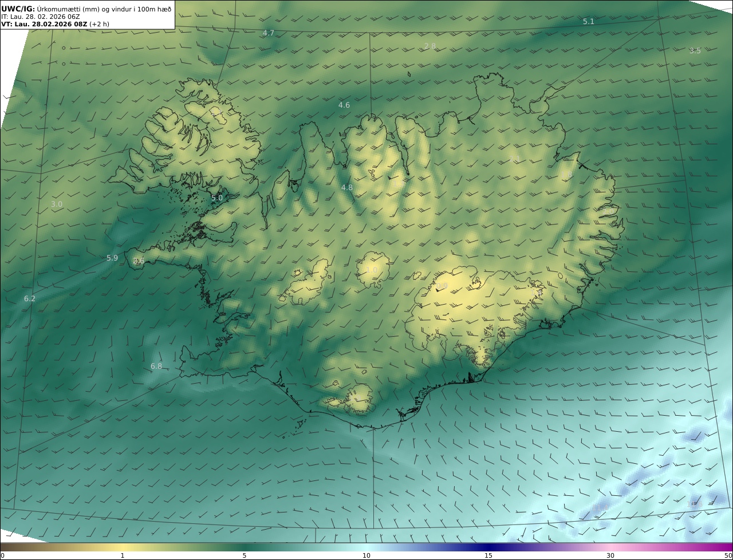Click the 6.2 value label on the map

click(30, 299)
